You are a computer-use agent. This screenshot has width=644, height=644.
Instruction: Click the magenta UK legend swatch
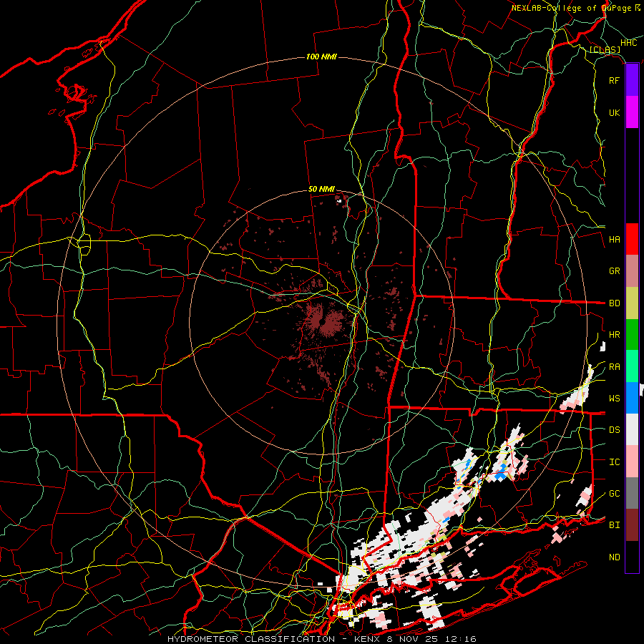[x=632, y=112]
